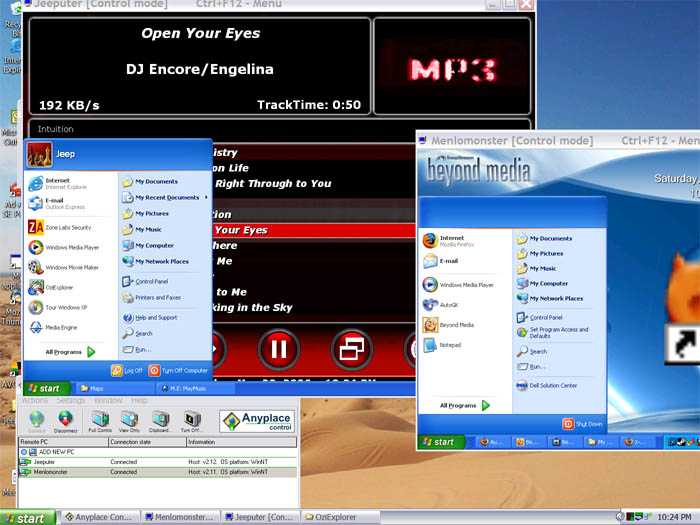Pause playback in Jeeputer media player
The height and width of the screenshot is (525, 700).
(x=279, y=350)
